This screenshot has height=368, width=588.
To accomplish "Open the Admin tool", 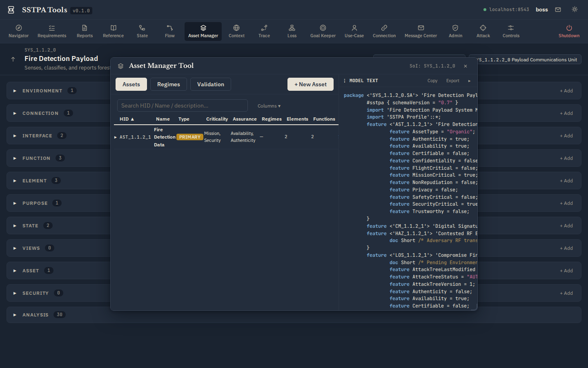I will point(455,31).
